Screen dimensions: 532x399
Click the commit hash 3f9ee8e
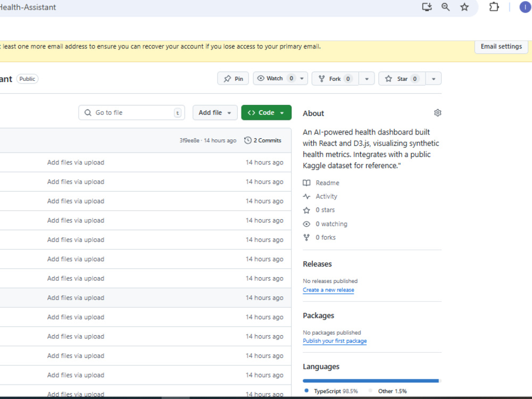coord(189,140)
